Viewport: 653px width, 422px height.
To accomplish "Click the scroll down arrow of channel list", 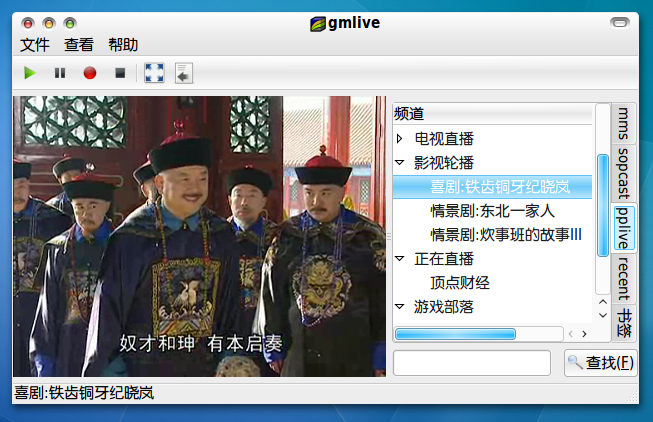I will pyautogui.click(x=603, y=315).
